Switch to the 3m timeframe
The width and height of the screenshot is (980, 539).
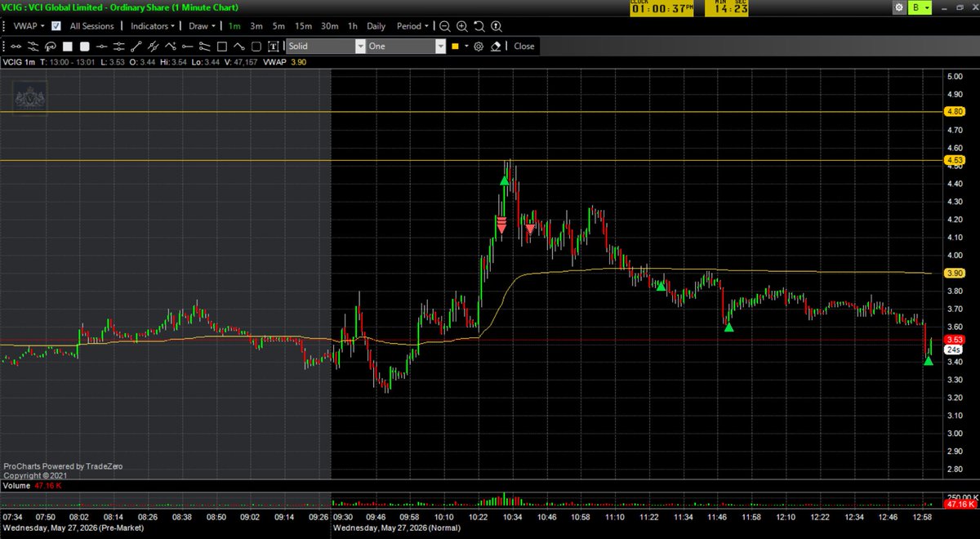click(256, 25)
